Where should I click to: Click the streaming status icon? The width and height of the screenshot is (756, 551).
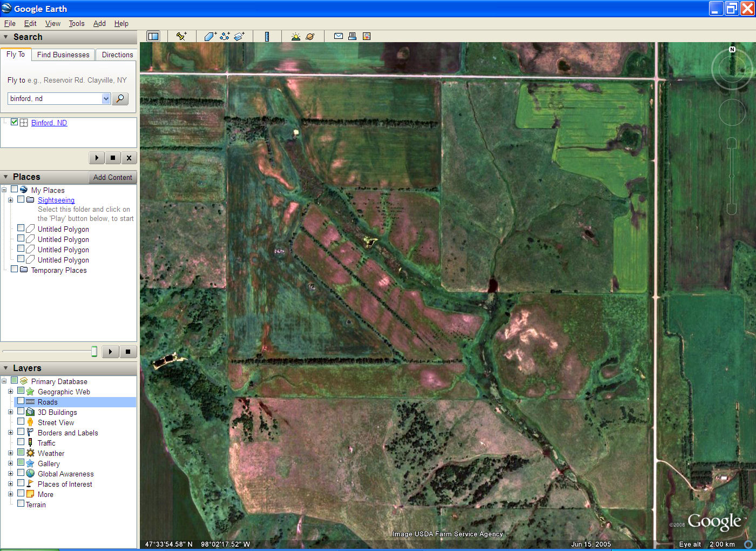(x=748, y=544)
